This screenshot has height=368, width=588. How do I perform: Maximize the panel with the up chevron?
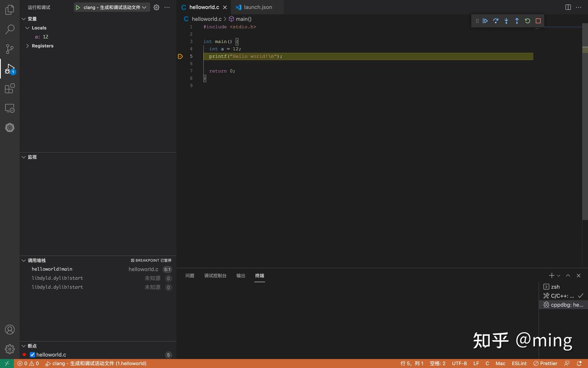point(568,276)
